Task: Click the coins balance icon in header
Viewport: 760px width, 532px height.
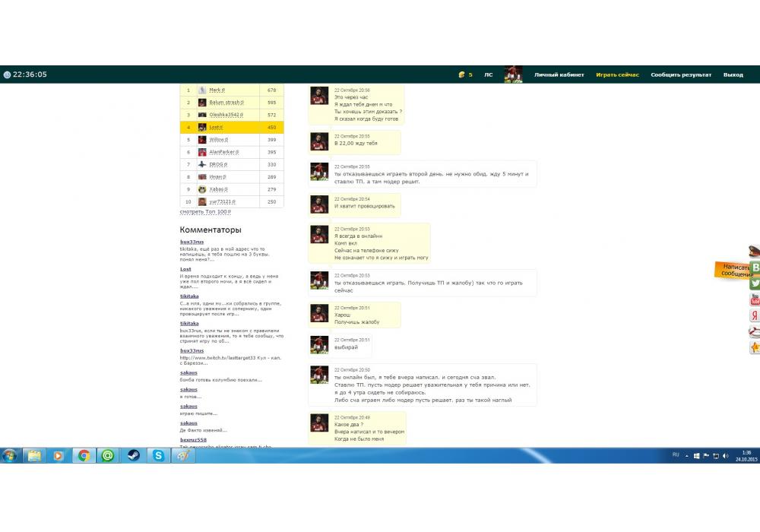Action: 461,74
